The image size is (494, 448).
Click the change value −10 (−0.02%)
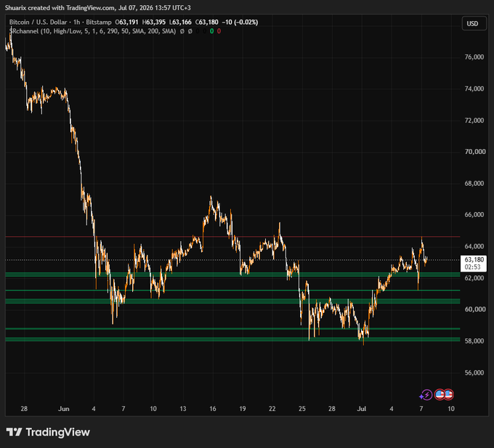pyautogui.click(x=240, y=22)
